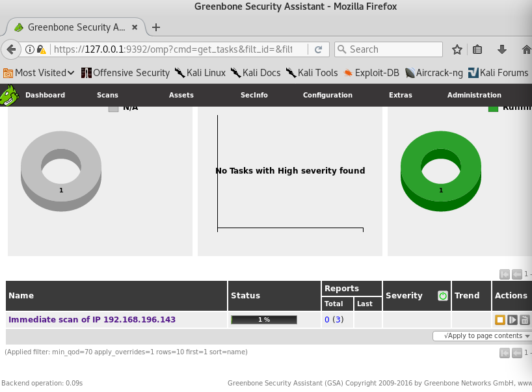Move the scan task to trashcan
Screen dimensions: 532x392
pos(525,320)
